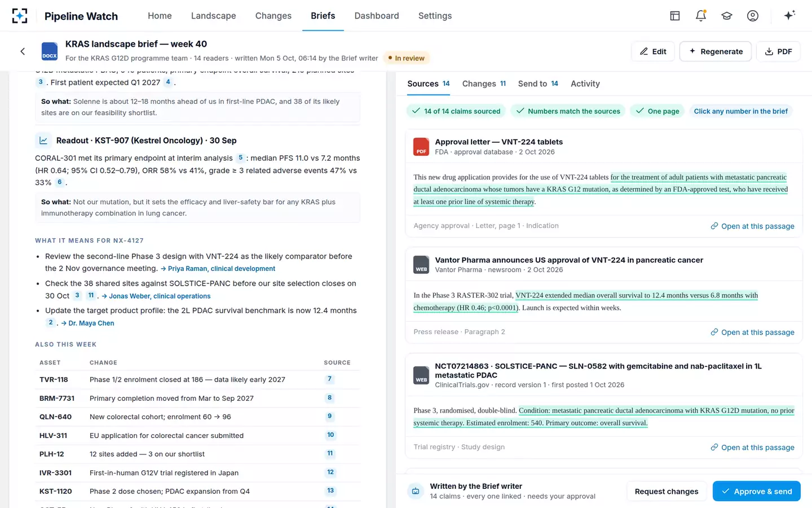The width and height of the screenshot is (812, 508).
Task: Open the Approval letter at this passage
Action: coord(753,226)
